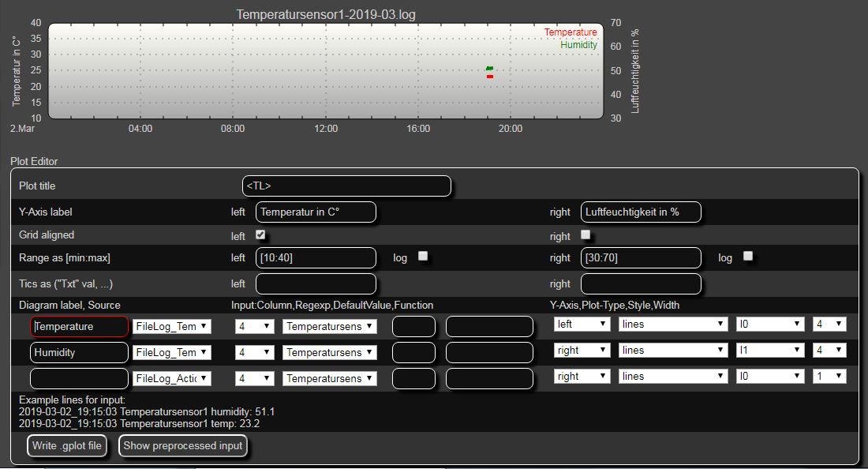Click the left Tics input field
This screenshot has width=868, height=469.
tap(316, 283)
